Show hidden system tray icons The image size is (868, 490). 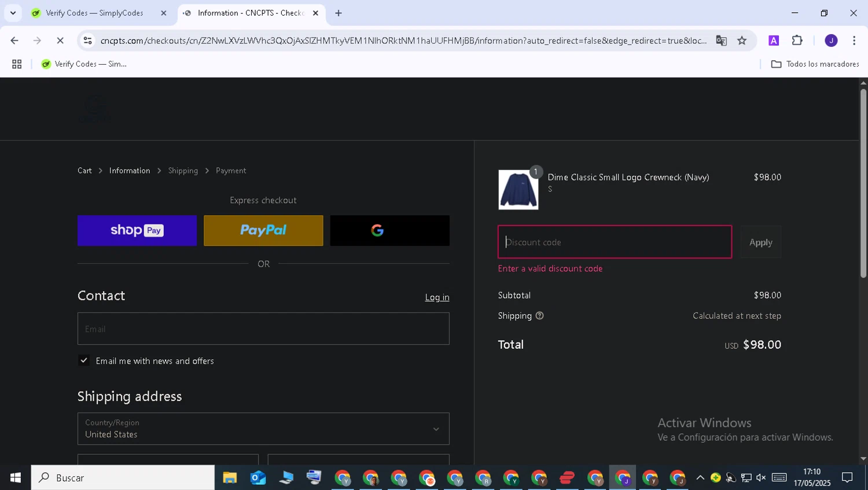(x=700, y=478)
